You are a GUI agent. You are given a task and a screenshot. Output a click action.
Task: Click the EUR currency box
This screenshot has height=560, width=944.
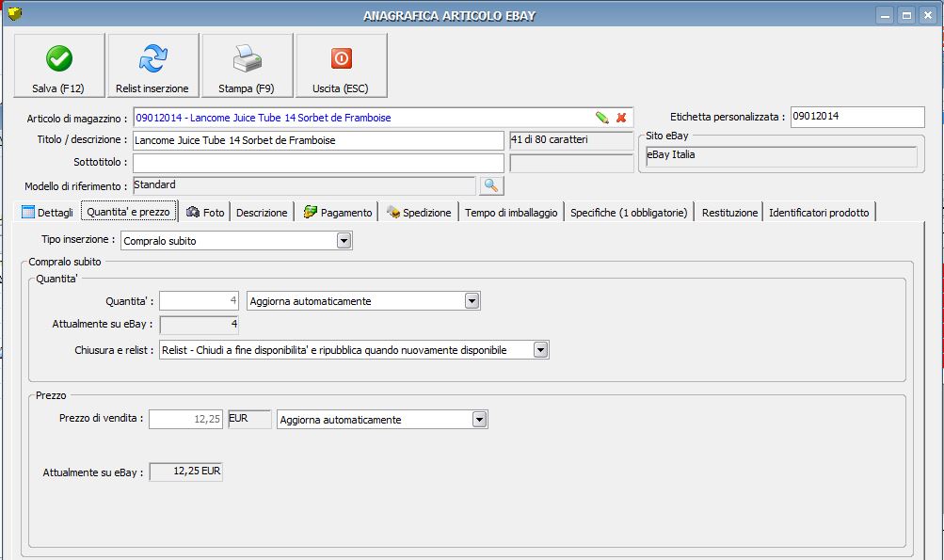(249, 419)
